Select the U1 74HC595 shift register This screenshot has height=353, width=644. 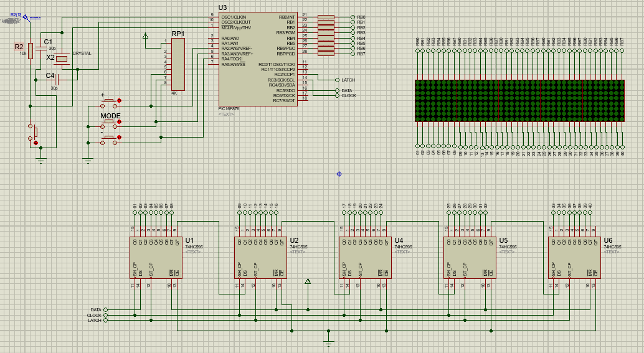click(156, 257)
